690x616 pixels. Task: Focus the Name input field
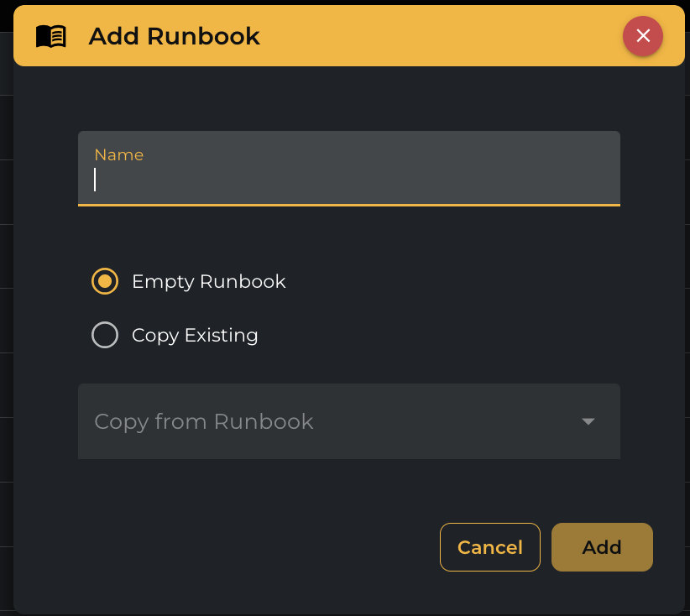click(348, 179)
